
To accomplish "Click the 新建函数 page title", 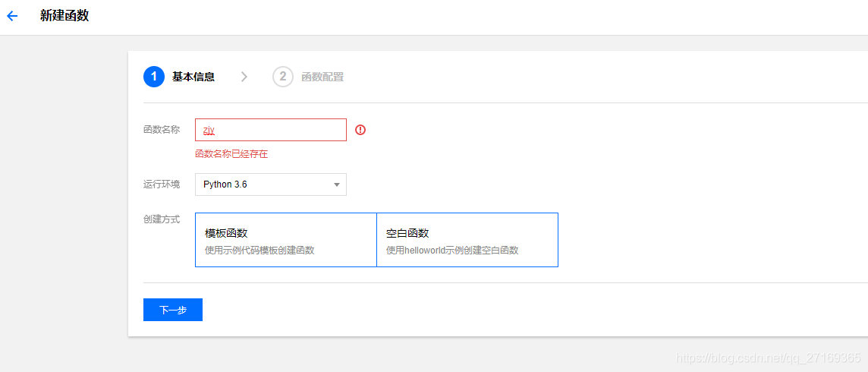I will 64,15.
